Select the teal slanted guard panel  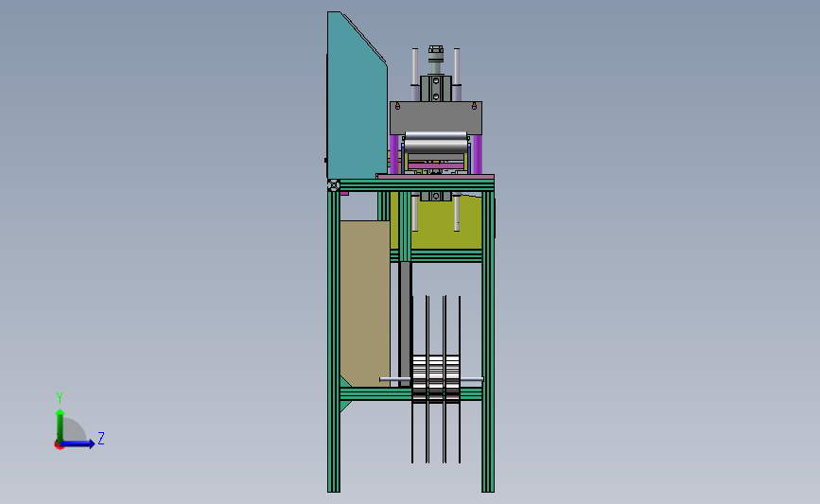pos(358,96)
